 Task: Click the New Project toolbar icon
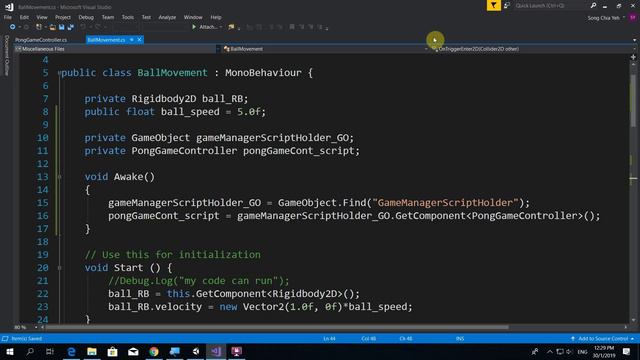coord(39,27)
